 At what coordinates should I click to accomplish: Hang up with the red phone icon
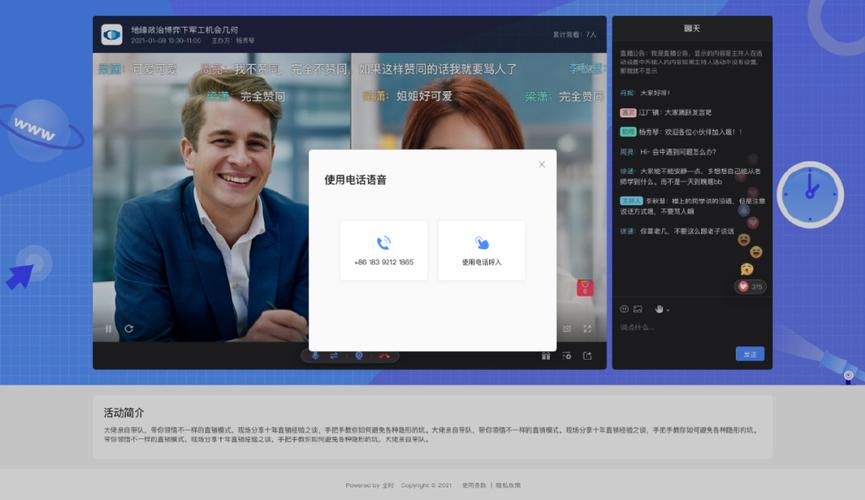pyautogui.click(x=384, y=356)
